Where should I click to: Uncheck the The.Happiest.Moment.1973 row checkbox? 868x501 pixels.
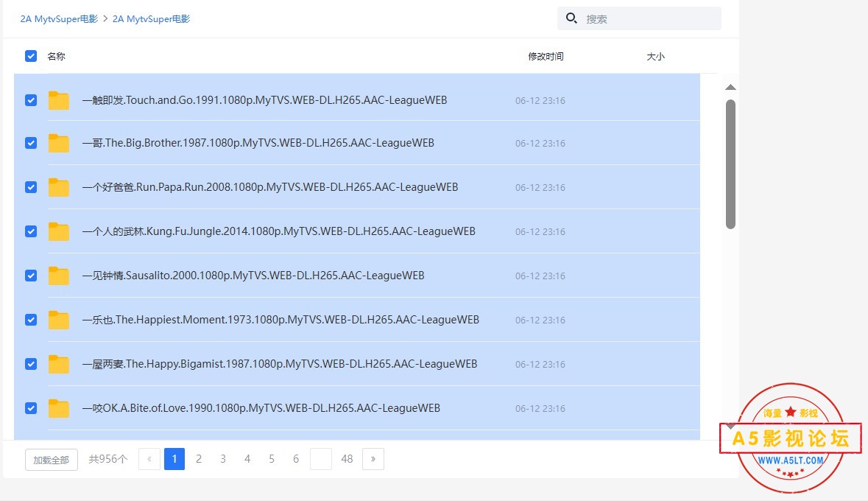point(31,320)
